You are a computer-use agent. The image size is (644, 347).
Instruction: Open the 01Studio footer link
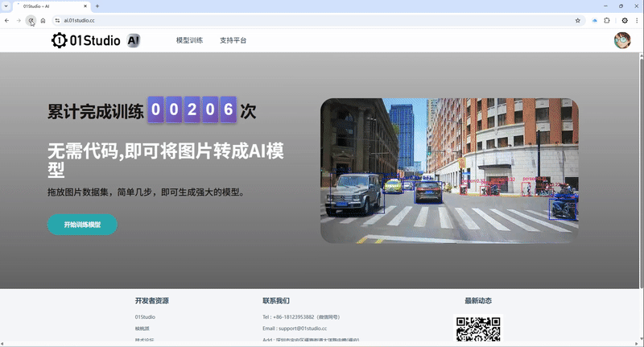point(145,317)
